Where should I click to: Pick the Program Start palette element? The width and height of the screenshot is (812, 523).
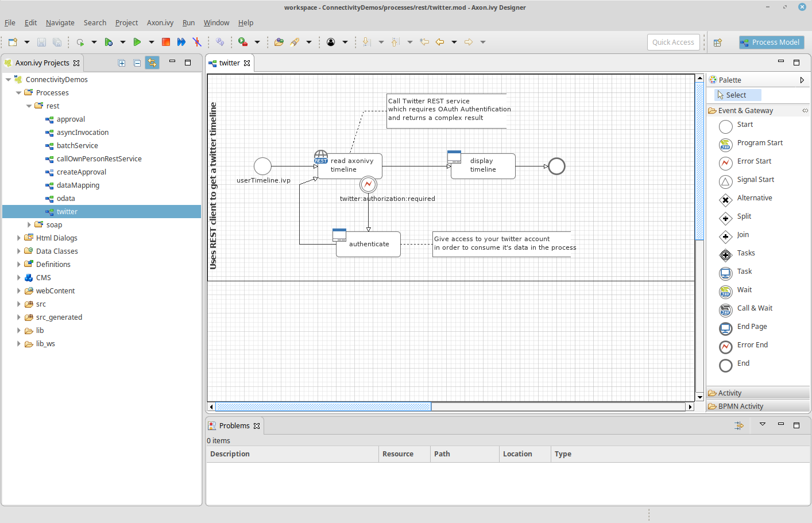pos(752,143)
